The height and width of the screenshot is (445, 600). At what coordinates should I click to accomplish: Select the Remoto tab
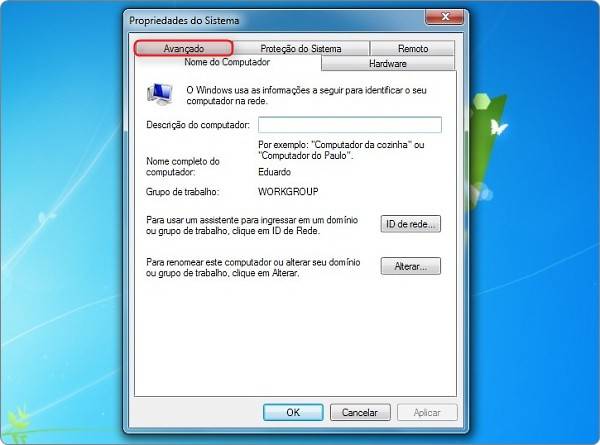(412, 49)
